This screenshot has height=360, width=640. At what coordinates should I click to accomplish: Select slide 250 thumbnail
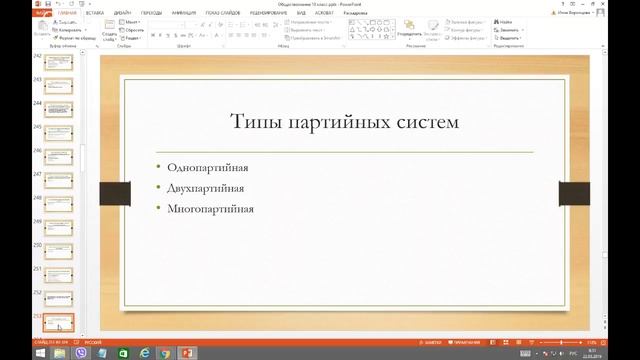[x=58, y=251]
